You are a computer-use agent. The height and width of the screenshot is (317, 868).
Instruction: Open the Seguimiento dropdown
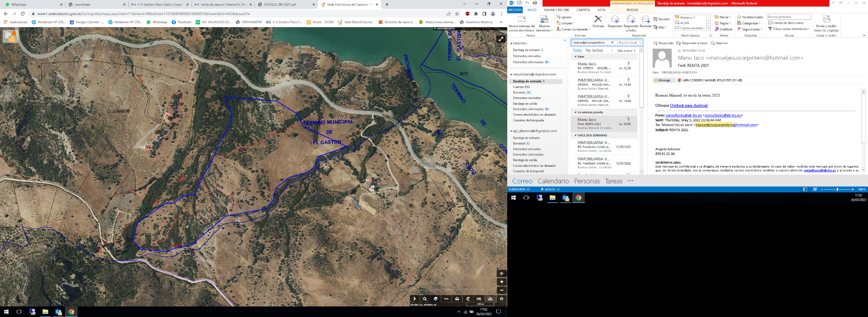coord(750,29)
